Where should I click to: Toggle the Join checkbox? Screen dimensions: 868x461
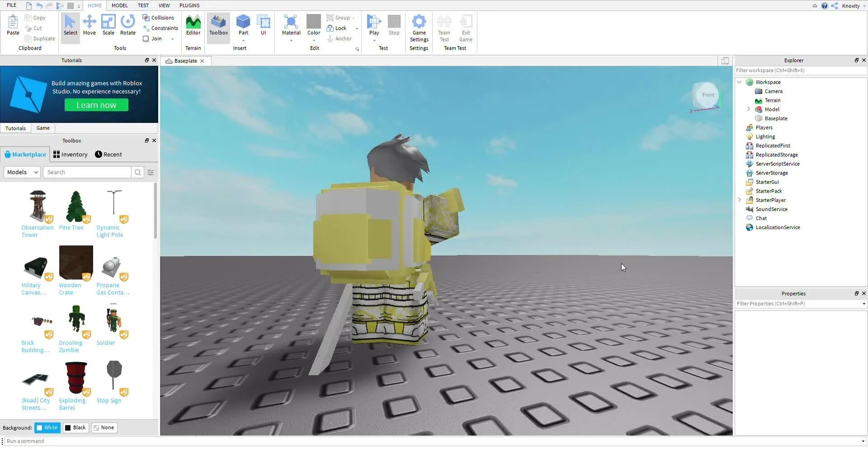146,39
